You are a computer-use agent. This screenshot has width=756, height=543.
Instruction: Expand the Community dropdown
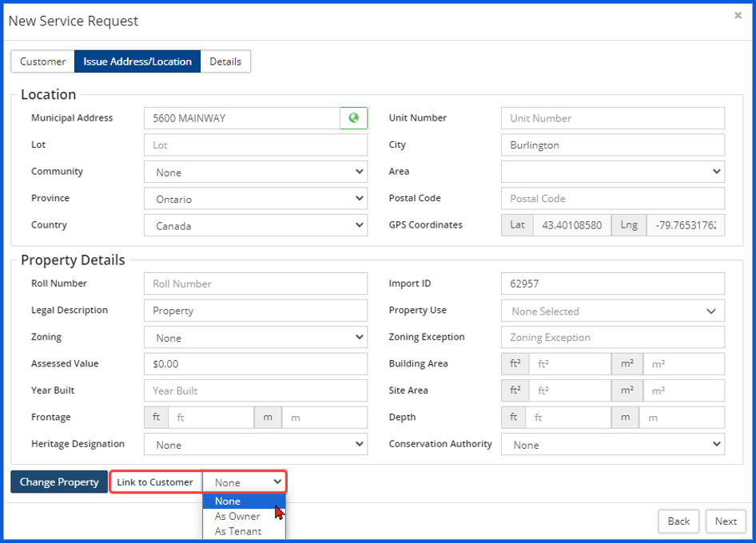point(256,172)
